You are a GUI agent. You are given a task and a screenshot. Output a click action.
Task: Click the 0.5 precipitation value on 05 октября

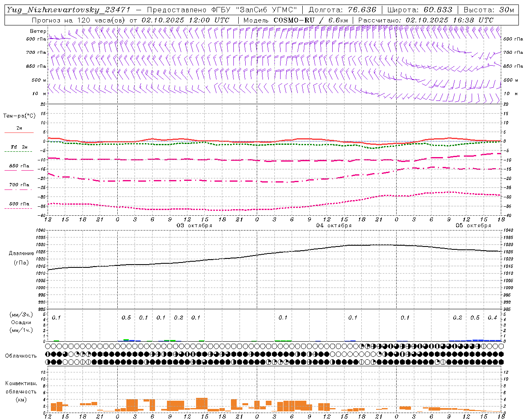tap(475, 318)
